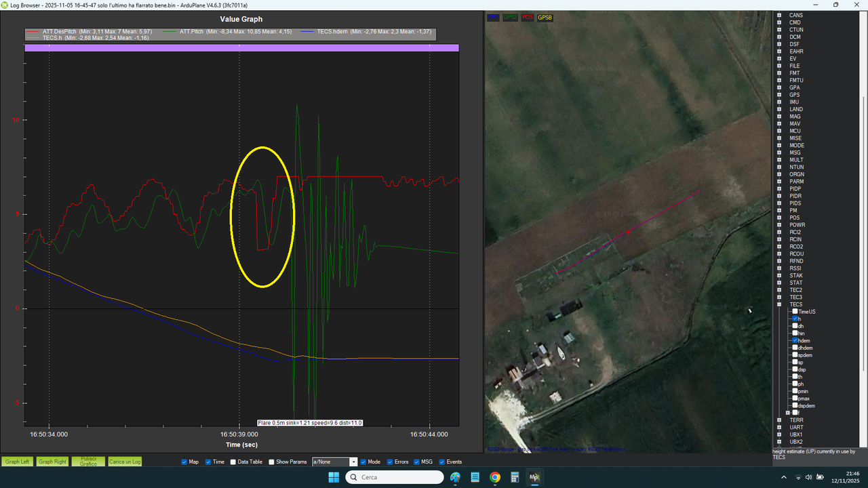The width and height of the screenshot is (868, 488).
Task: Expand the GPS log message node
Action: click(x=779, y=95)
